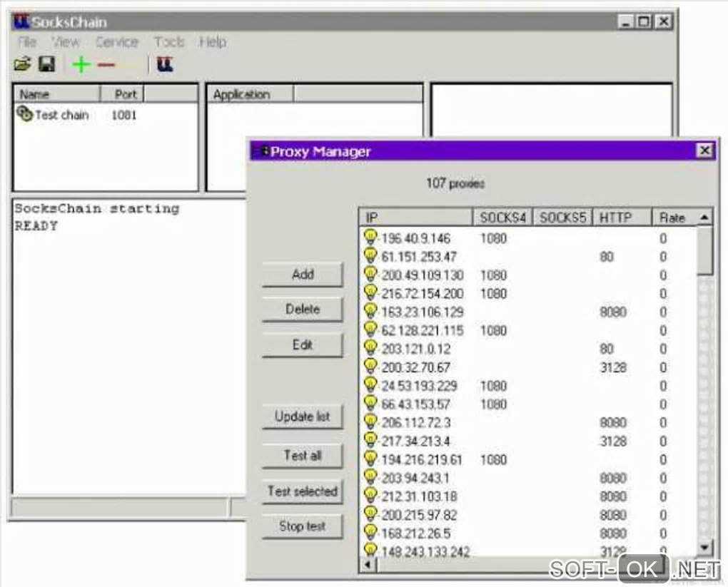Click the bulb icon for 163.23.106.129
Image resolution: width=728 pixels, height=587 pixels.
pos(370,310)
